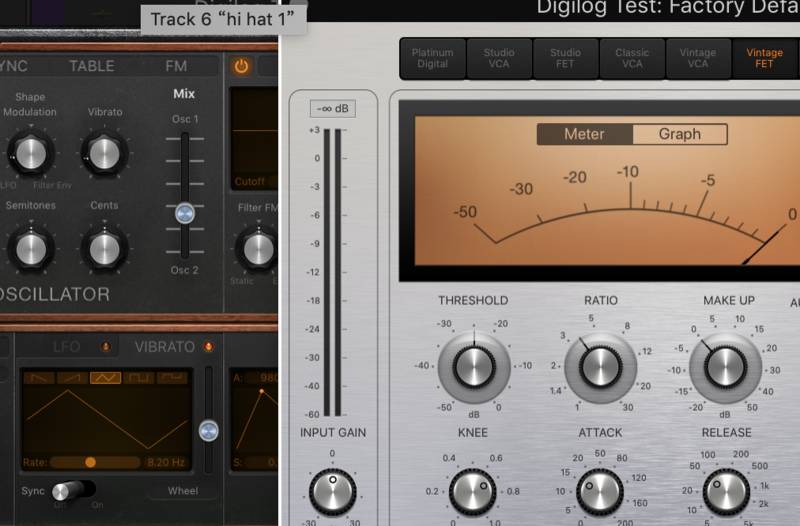Click the LFO Rate slider handle
The width and height of the screenshot is (800, 526).
point(90,462)
